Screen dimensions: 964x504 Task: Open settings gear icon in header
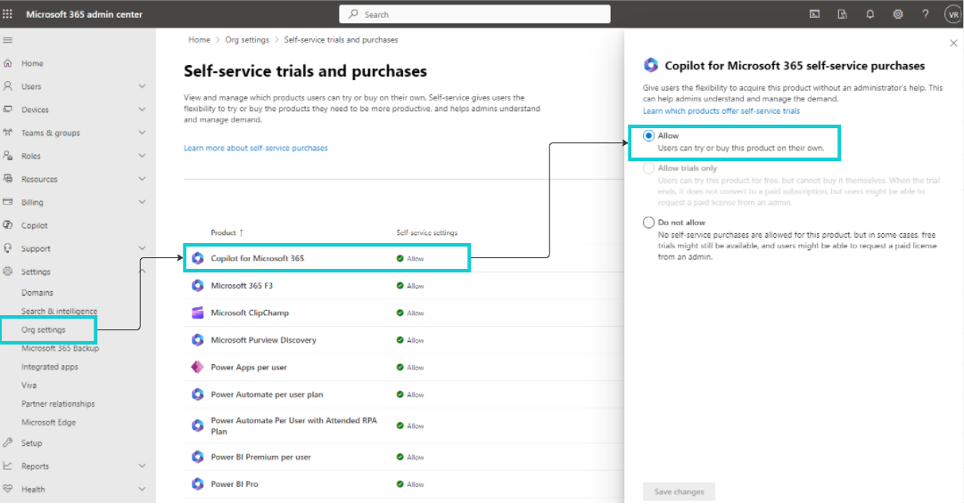pos(897,14)
